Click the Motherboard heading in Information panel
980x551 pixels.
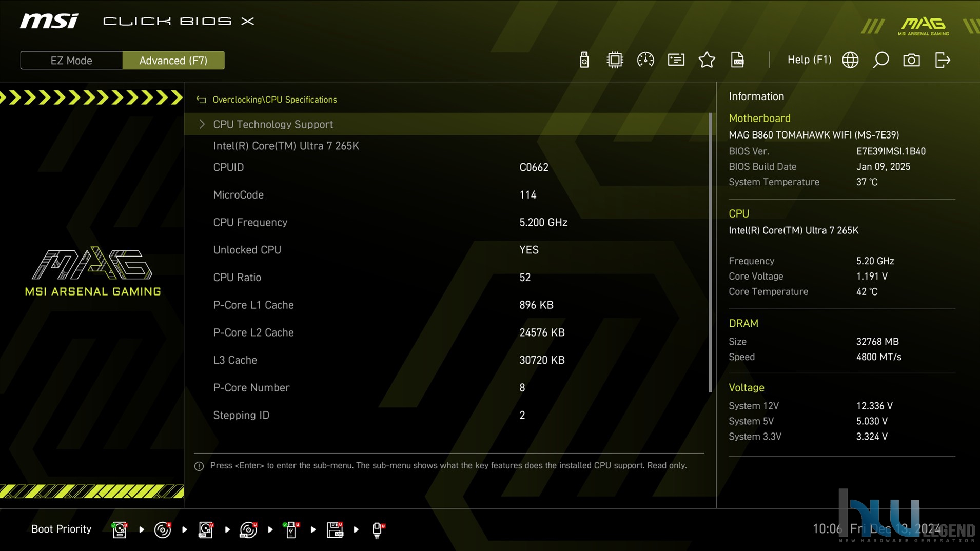(759, 118)
